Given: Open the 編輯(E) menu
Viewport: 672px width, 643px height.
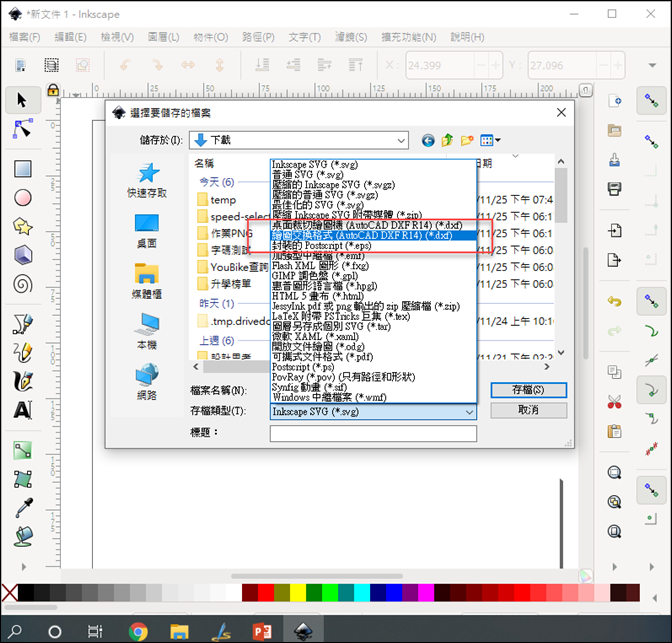Looking at the screenshot, I should point(71,37).
